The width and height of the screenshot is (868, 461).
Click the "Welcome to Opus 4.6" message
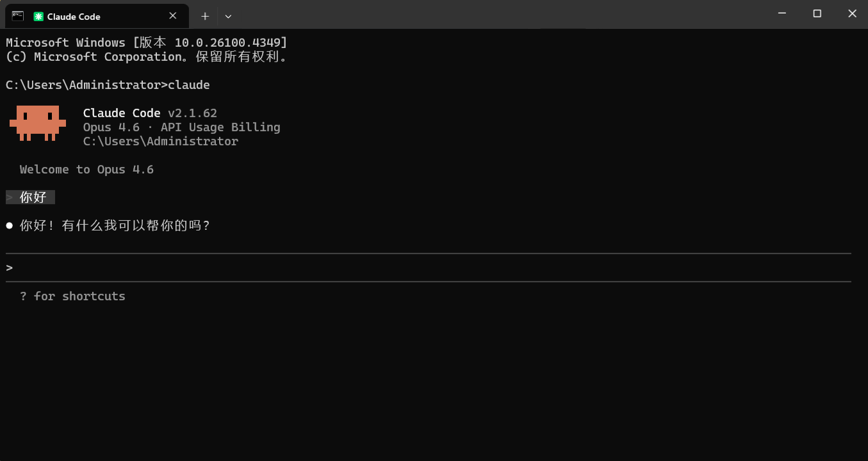[x=86, y=169]
